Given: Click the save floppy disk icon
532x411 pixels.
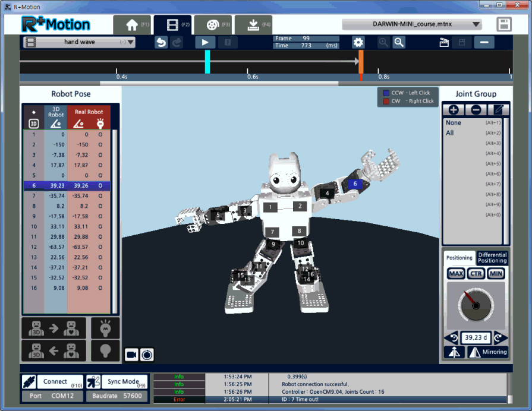Looking at the screenshot, I should click(504, 24).
